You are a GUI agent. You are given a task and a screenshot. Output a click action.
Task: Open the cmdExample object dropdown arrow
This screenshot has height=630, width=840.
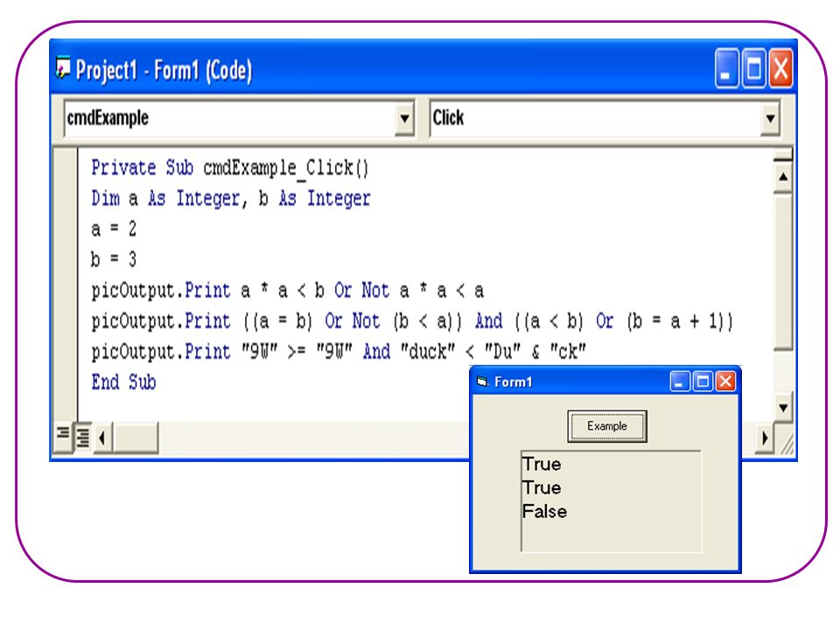[x=404, y=118]
